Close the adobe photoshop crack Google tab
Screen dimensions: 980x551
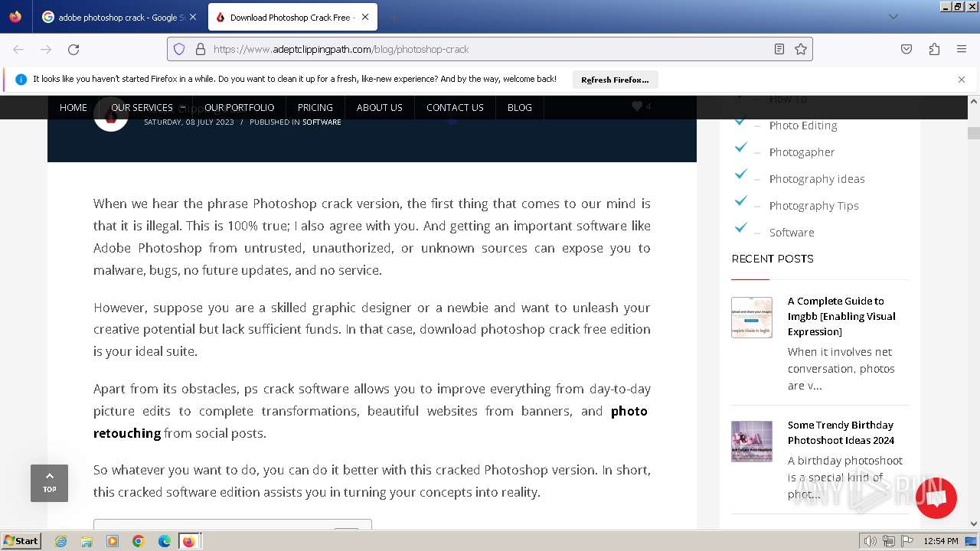pos(192,17)
